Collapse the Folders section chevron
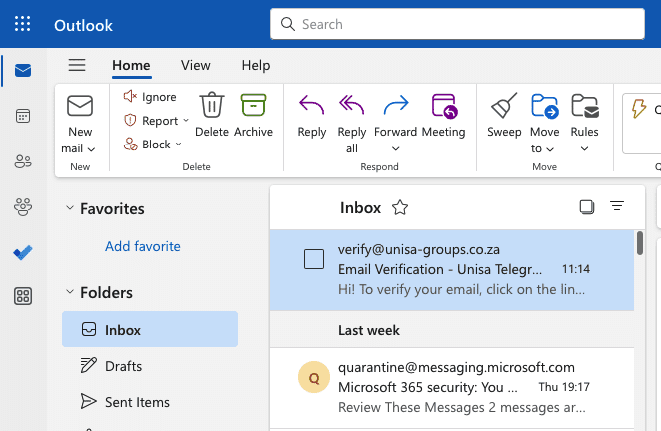Screen dimensions: 661x431 coord(70,293)
